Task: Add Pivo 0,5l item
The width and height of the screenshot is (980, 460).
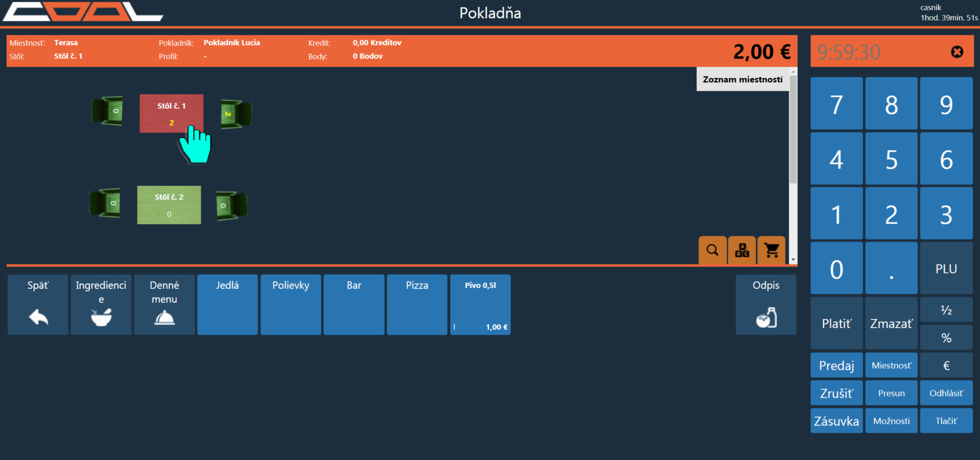Action: pyautogui.click(x=480, y=305)
